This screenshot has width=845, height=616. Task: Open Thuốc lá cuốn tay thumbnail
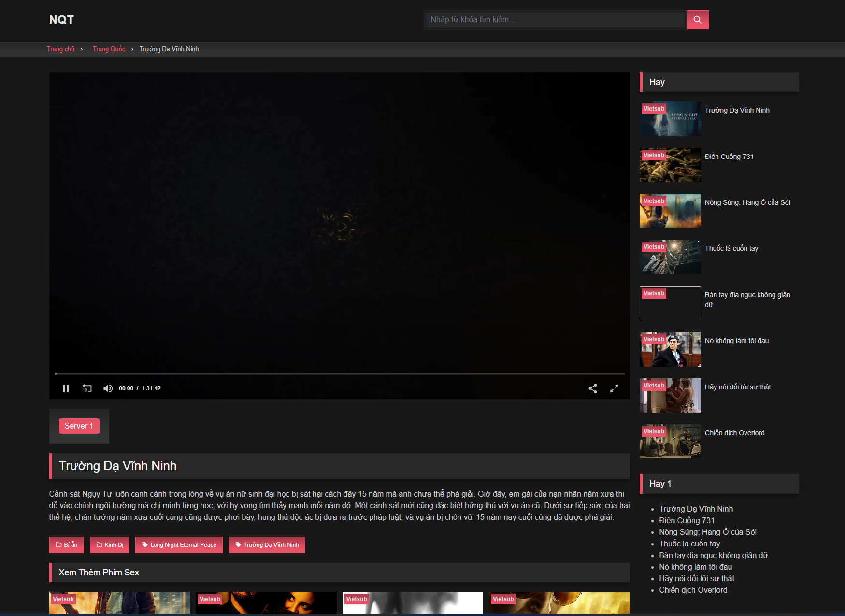coord(670,258)
